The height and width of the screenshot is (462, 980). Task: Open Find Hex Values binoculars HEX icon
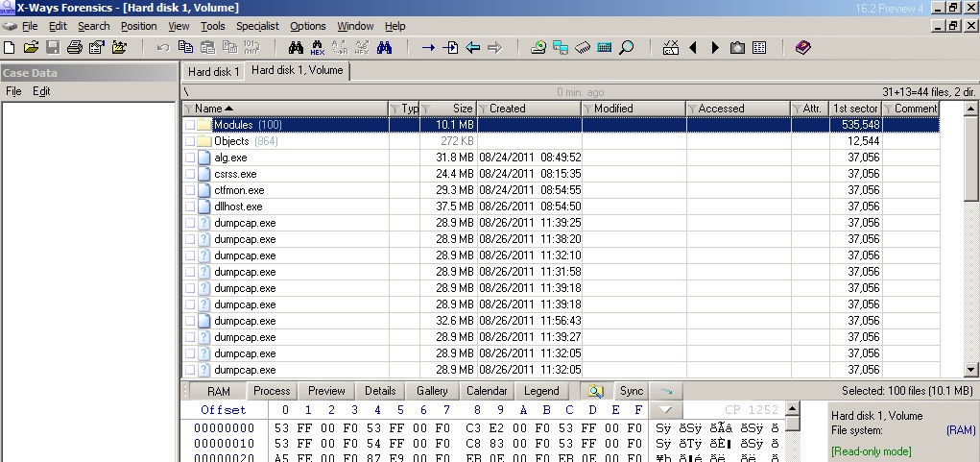(x=318, y=47)
